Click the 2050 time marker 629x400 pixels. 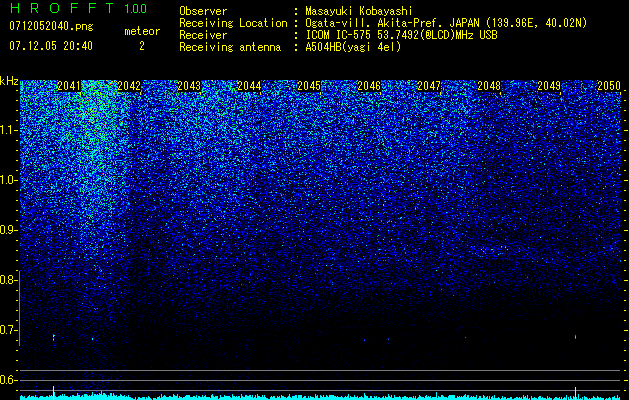tap(609, 86)
